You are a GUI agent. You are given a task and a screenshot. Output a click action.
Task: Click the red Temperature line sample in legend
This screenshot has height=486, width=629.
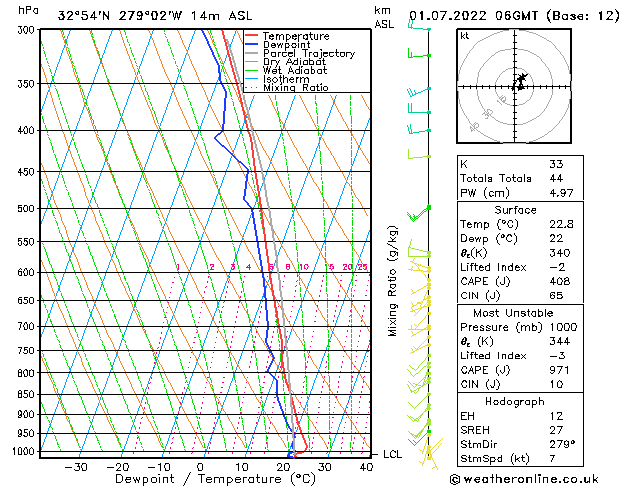[x=252, y=36]
